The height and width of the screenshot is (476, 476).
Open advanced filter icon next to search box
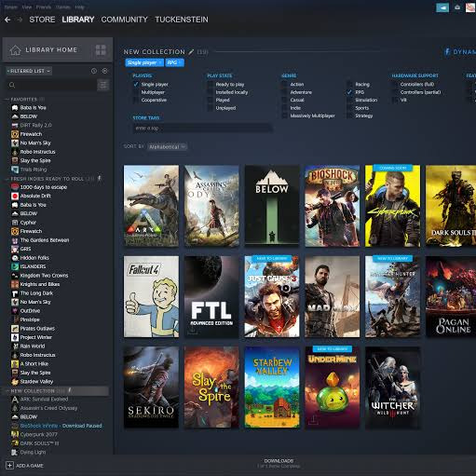103,85
